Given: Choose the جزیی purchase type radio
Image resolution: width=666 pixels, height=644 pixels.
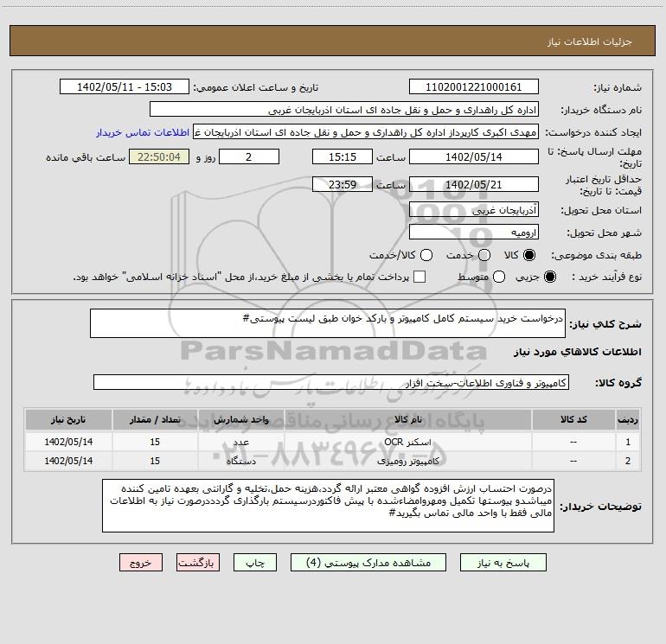Looking at the screenshot, I should click(x=549, y=277).
